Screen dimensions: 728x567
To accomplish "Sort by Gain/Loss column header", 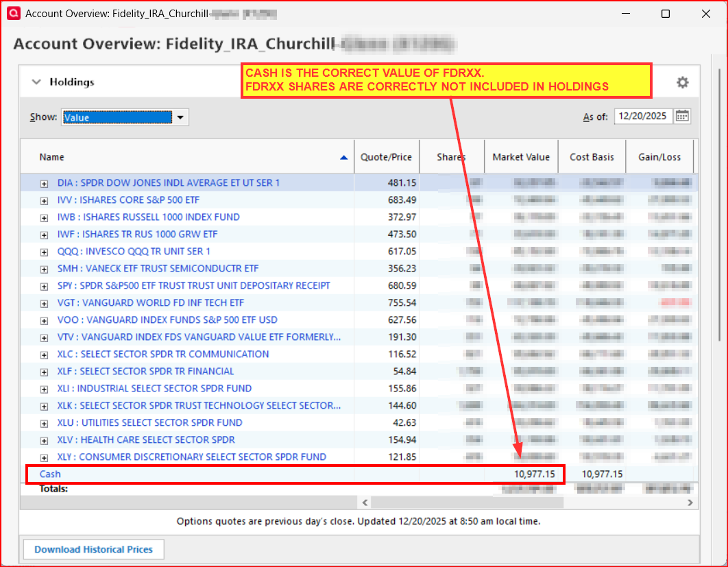I will click(659, 157).
